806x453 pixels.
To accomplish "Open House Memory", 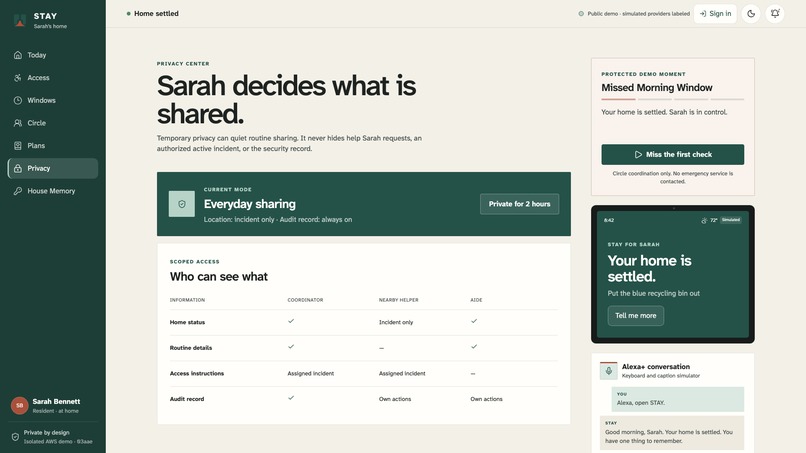I will 53,191.
